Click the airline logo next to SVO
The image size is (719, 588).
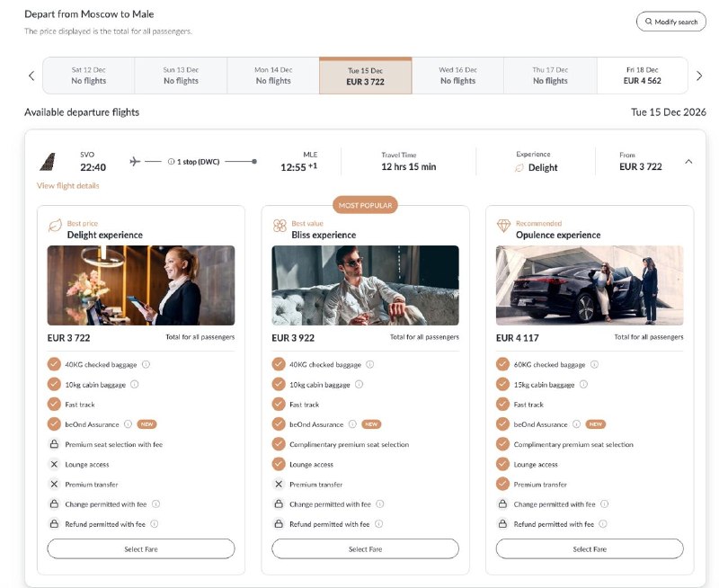point(48,162)
